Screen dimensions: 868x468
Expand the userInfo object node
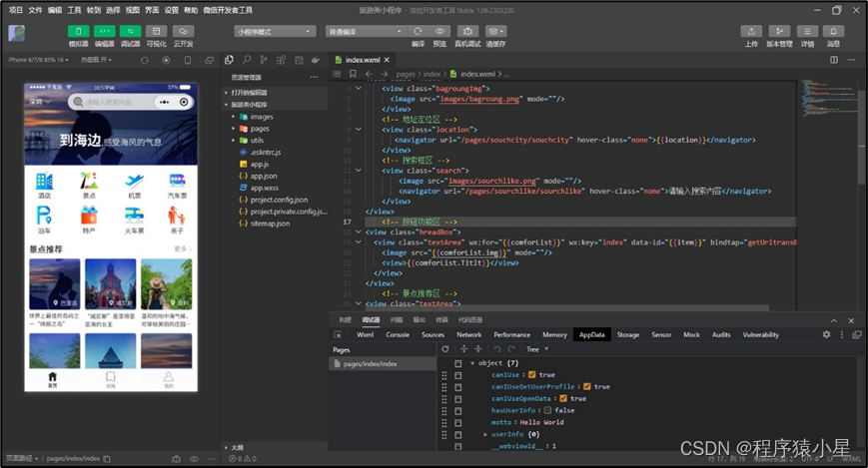point(485,434)
